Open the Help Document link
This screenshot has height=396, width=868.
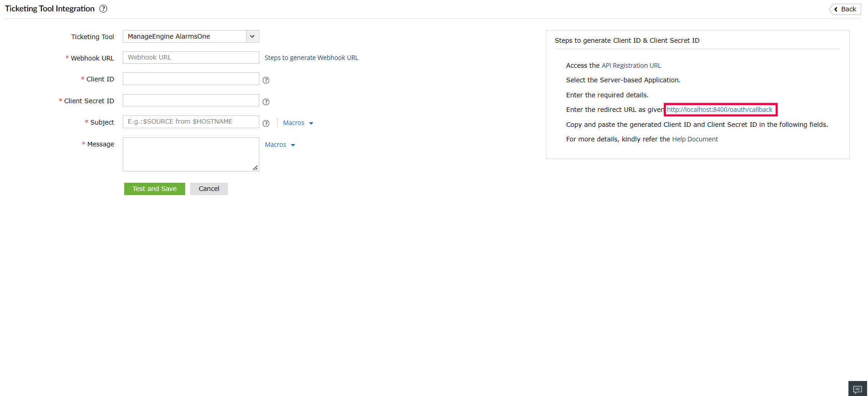coord(695,139)
